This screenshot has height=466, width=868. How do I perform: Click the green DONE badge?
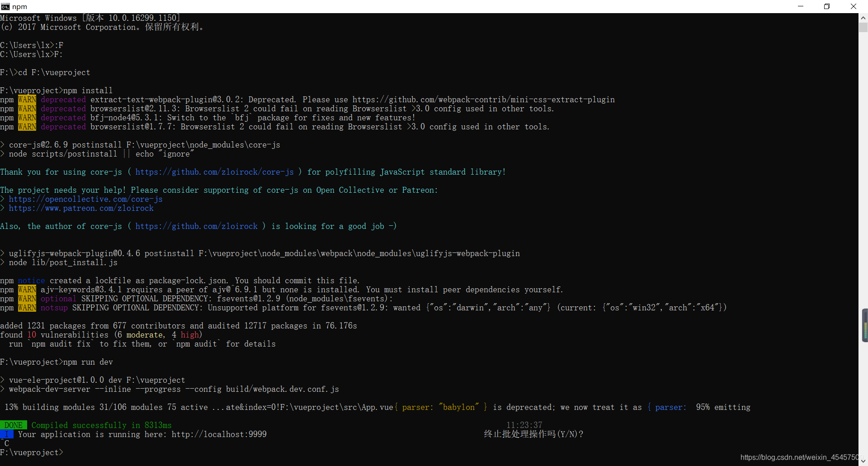[14, 425]
